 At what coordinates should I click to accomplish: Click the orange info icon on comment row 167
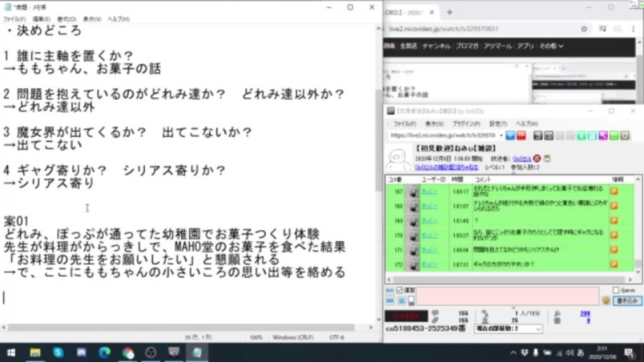pyautogui.click(x=614, y=191)
